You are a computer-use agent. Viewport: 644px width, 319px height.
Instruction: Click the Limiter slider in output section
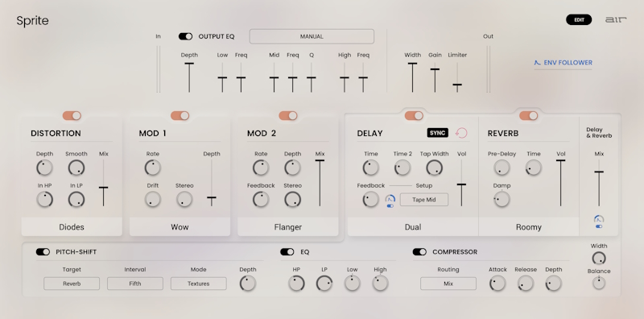(457, 77)
